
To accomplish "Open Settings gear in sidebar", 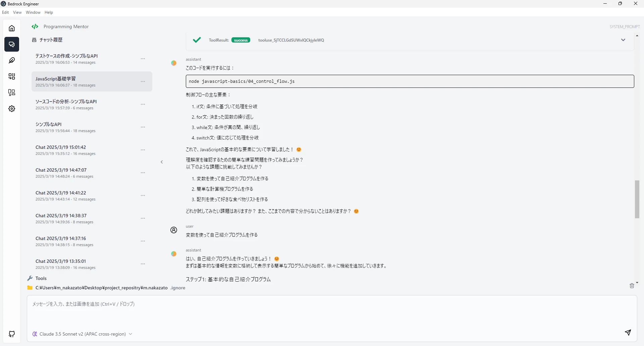I will coord(12,109).
